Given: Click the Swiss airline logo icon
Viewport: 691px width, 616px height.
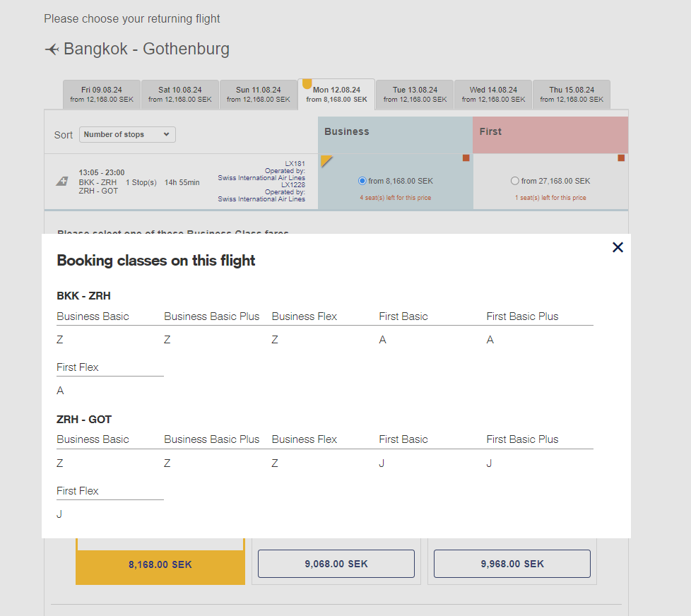Looking at the screenshot, I should [62, 182].
